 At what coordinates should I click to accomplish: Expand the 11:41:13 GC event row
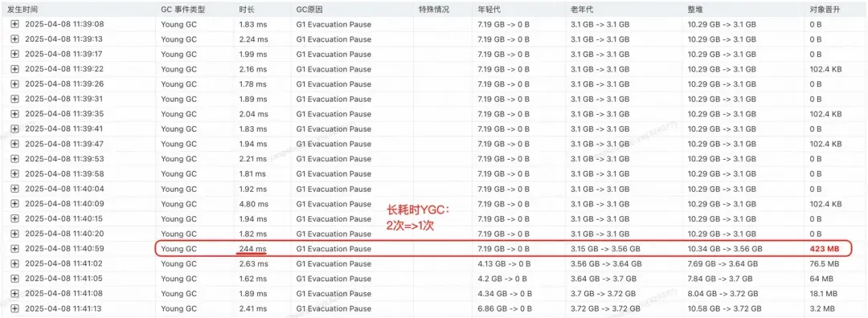pos(15,308)
